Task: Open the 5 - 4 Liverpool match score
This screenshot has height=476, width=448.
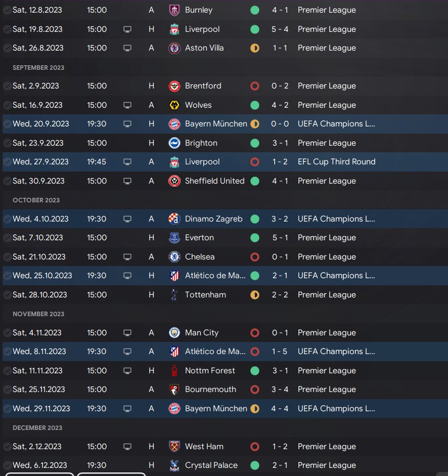Action: click(280, 29)
